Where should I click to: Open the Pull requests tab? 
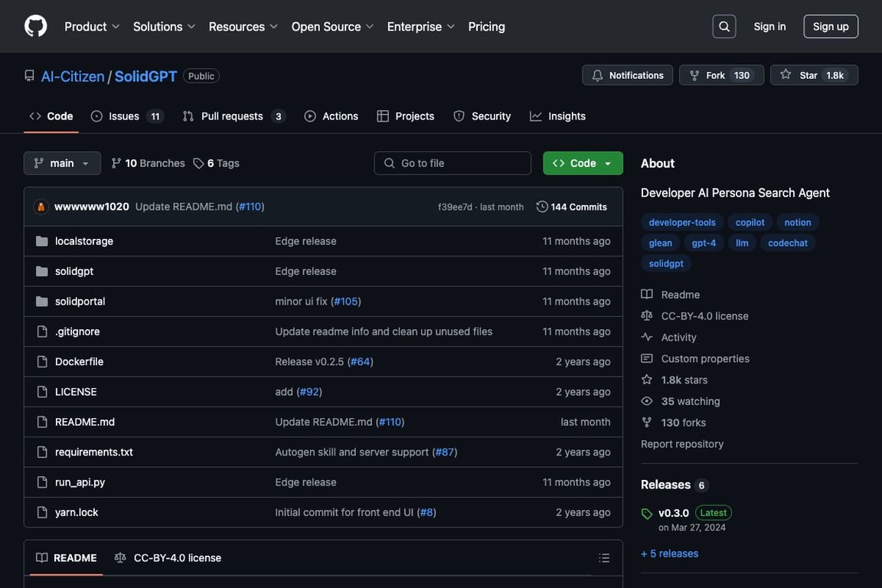pyautogui.click(x=233, y=116)
